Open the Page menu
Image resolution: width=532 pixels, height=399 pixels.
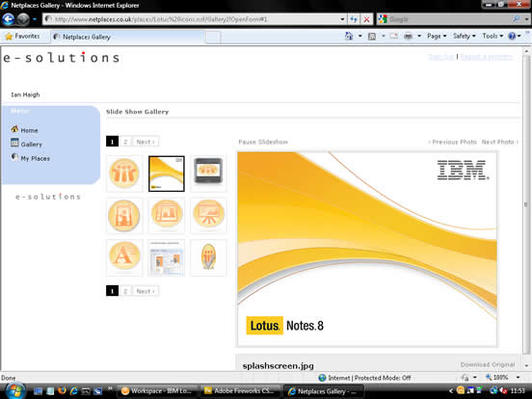point(437,36)
